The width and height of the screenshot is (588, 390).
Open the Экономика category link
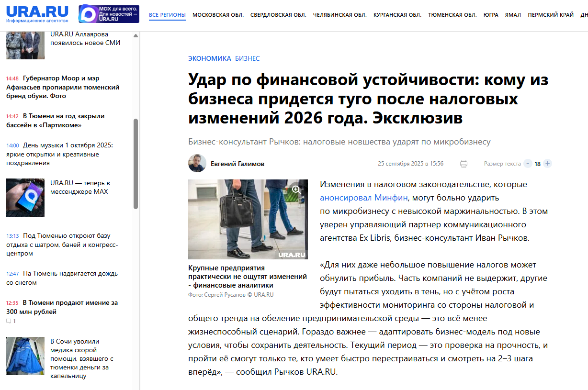[209, 58]
